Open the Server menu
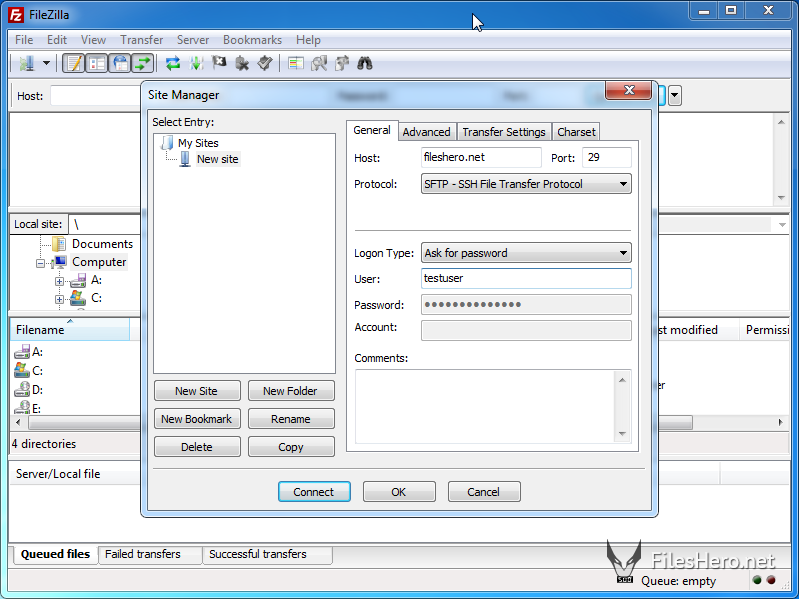This screenshot has height=599, width=799. point(193,40)
